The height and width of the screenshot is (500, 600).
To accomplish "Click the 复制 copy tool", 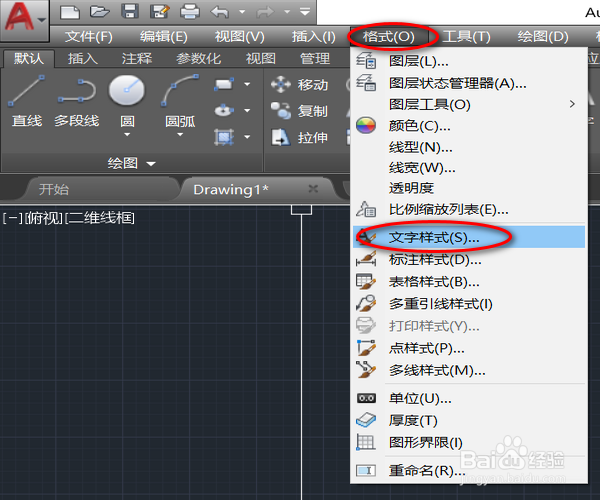I will 300,111.
